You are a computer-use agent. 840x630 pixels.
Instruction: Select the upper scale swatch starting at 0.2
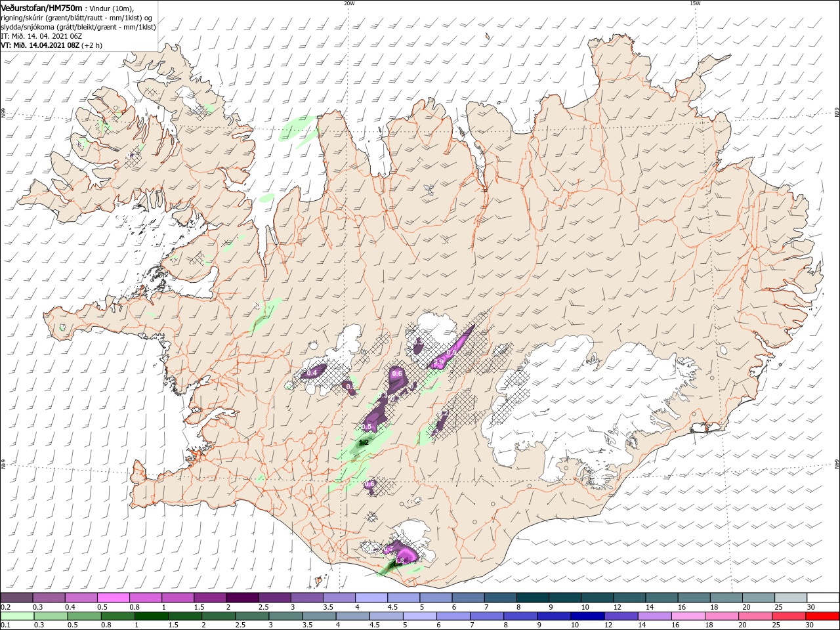pyautogui.click(x=16, y=598)
